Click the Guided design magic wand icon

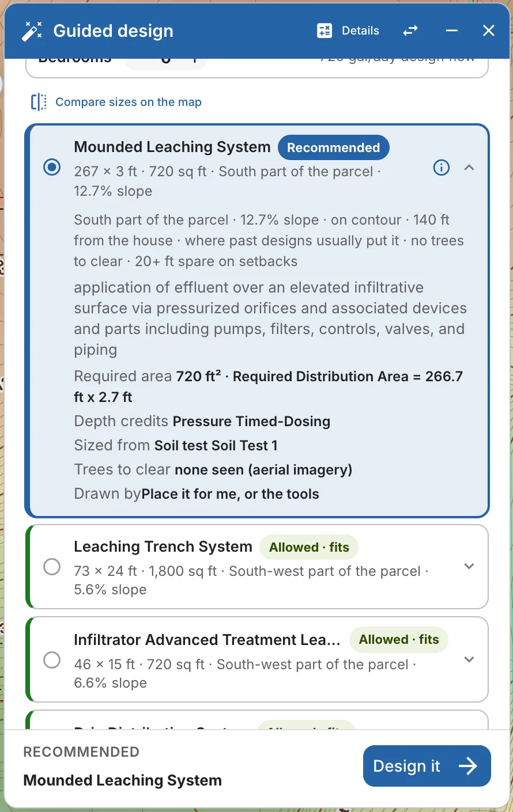pyautogui.click(x=32, y=31)
